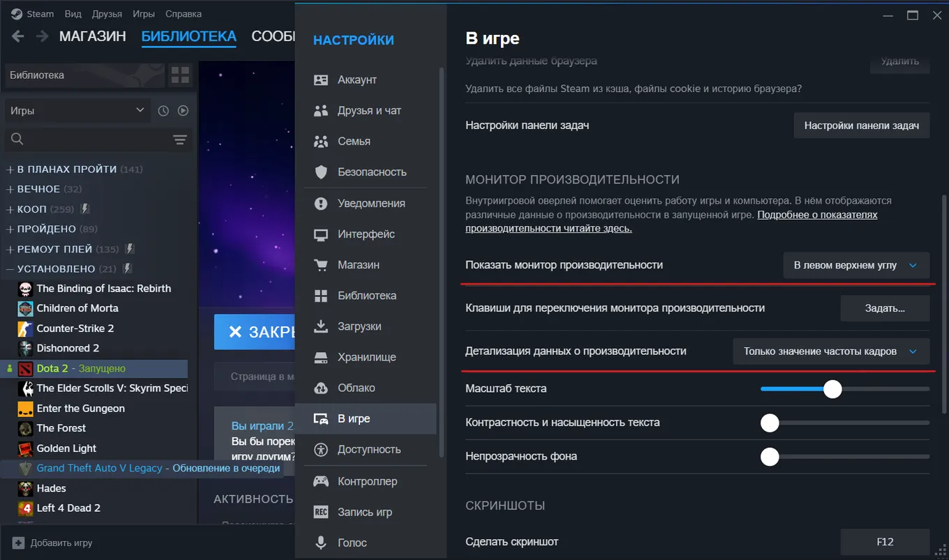
Task: Open the Справка menu
Action: pyautogui.click(x=184, y=14)
